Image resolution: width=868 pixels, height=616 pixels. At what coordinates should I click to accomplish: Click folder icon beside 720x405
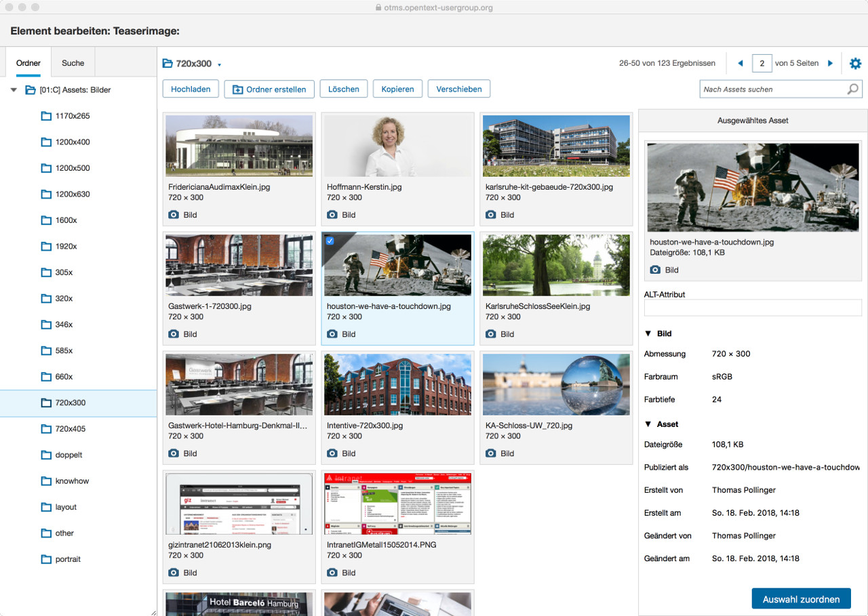pyautogui.click(x=46, y=429)
